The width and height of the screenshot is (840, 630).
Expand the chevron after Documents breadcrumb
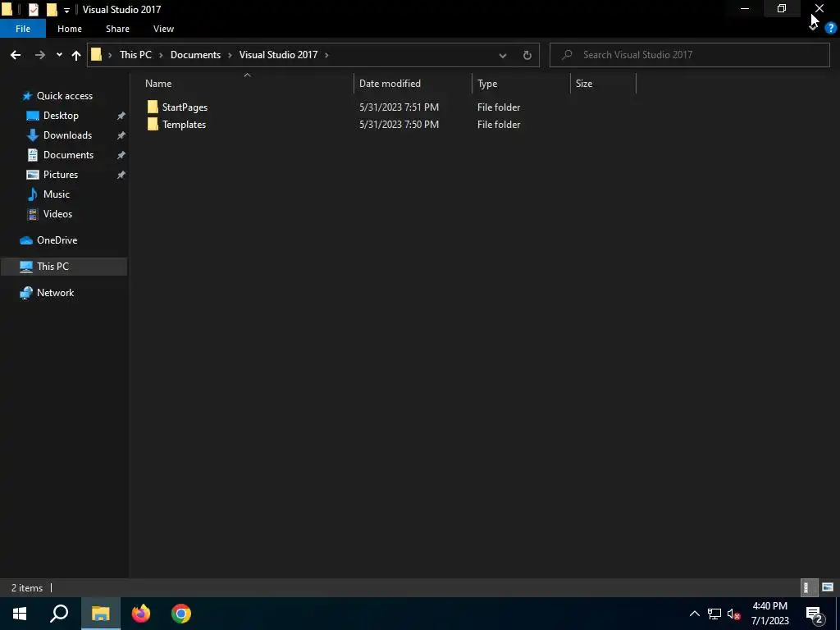pyautogui.click(x=230, y=55)
